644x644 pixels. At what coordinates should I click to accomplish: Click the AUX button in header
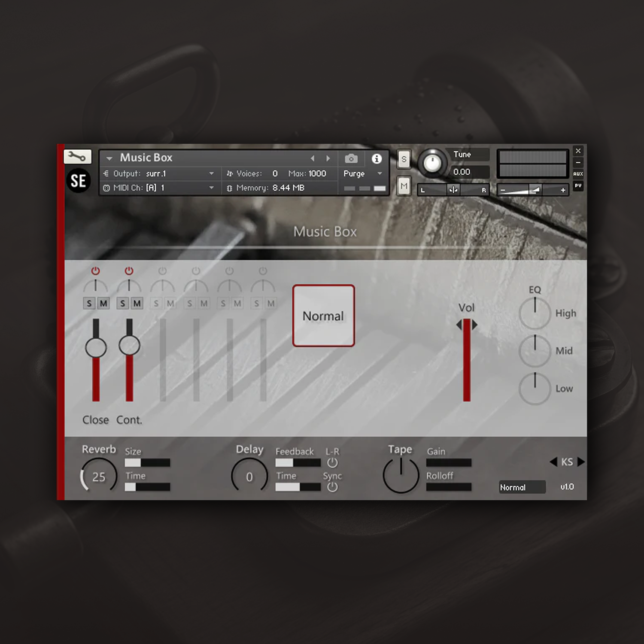point(578,174)
